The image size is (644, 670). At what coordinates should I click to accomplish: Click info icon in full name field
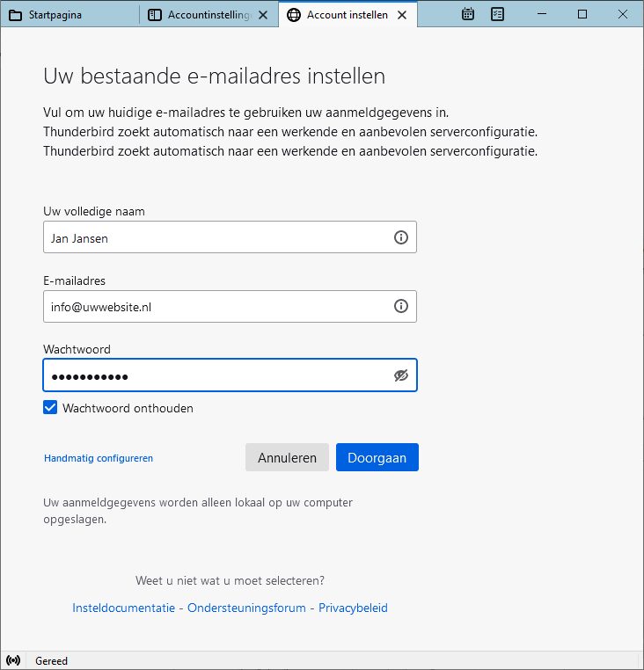(401, 237)
